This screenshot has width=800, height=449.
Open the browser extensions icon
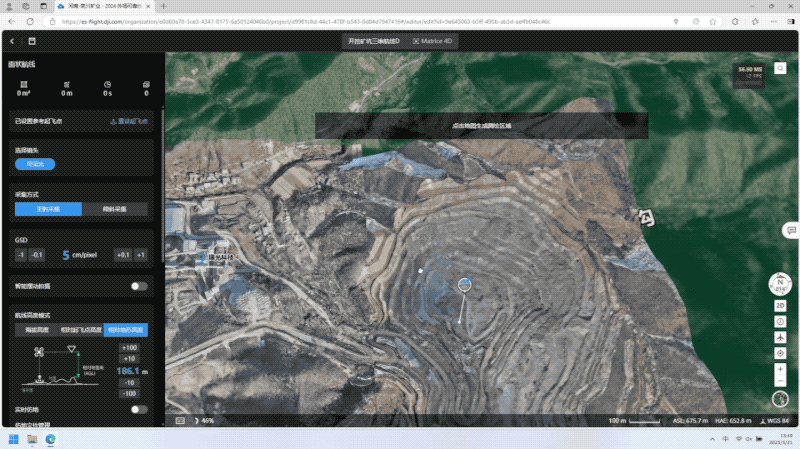pyautogui.click(x=735, y=21)
